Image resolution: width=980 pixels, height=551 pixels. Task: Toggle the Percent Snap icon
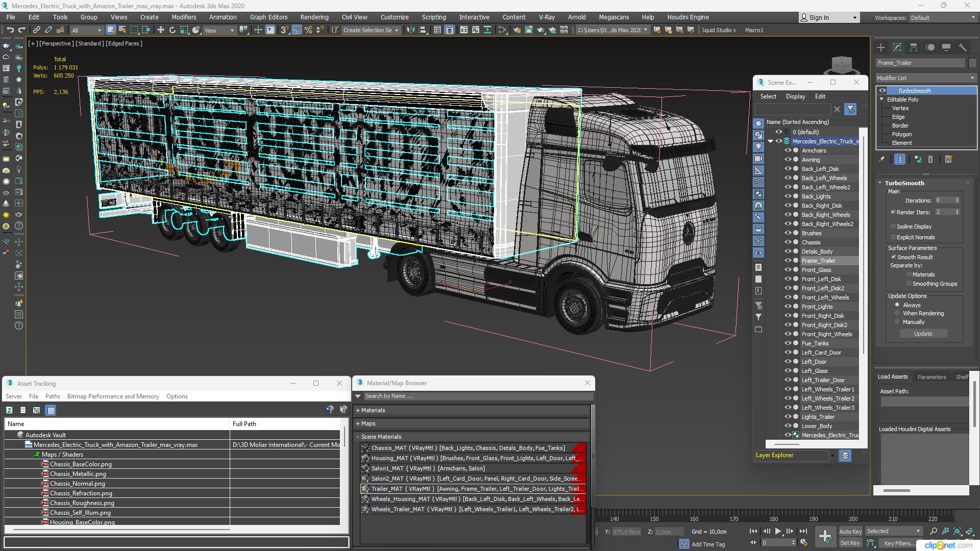[x=308, y=30]
